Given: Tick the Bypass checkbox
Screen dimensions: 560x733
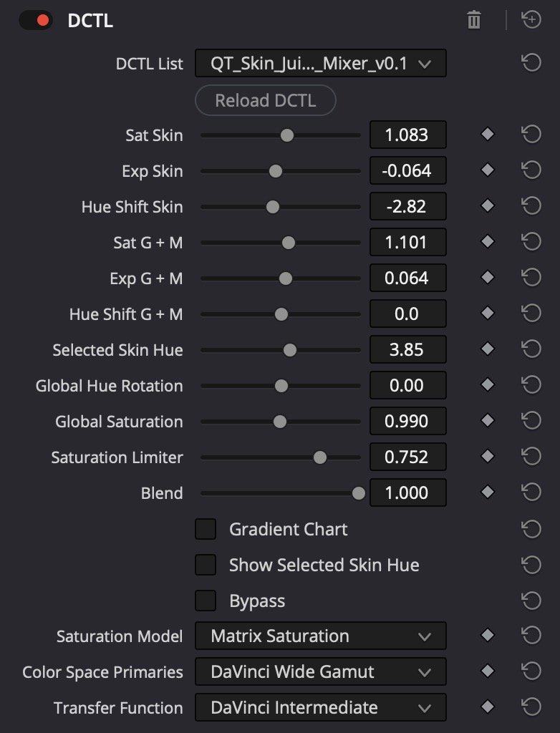Looking at the screenshot, I should (206, 601).
